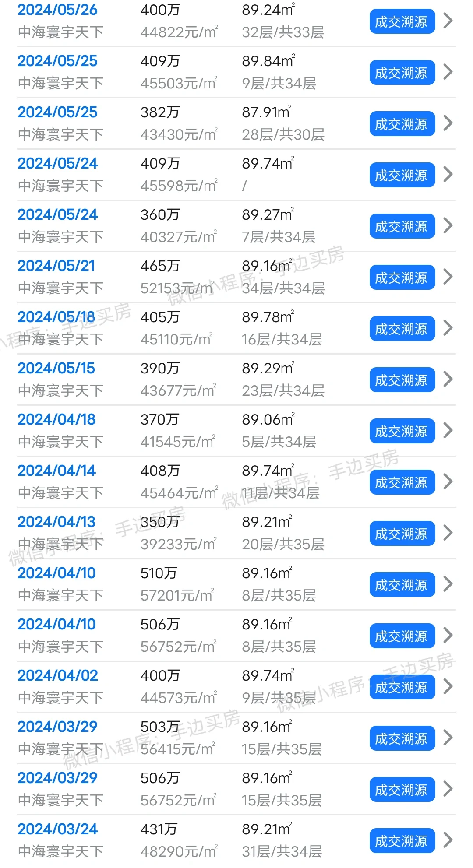473x868 pixels.
Task: Open chevron arrow for 2024/04/13 listing
Action: (448, 533)
